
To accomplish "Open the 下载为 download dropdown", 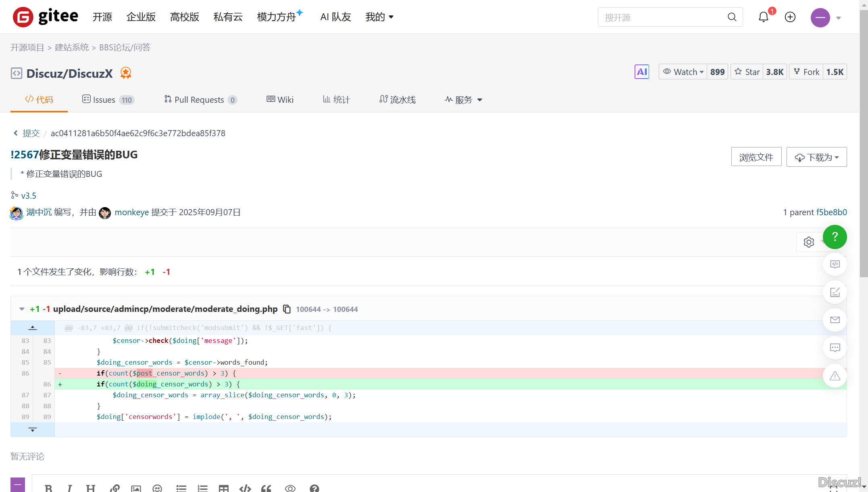I will point(816,157).
